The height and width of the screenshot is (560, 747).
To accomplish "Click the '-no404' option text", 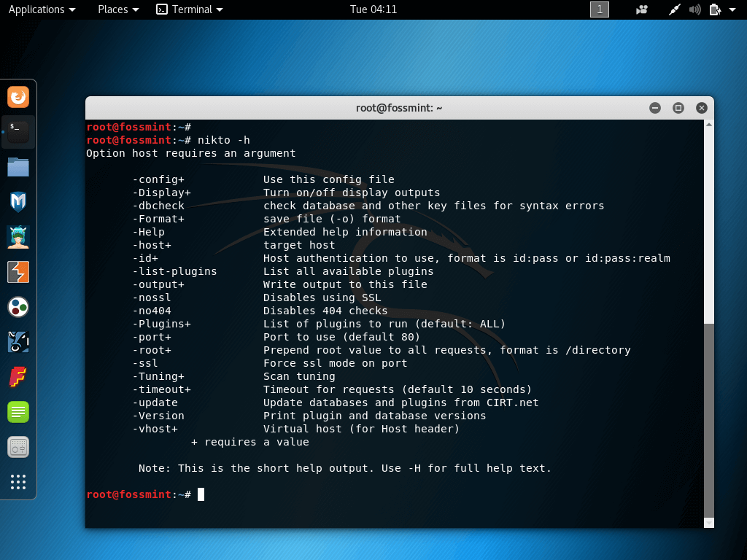I will (152, 311).
